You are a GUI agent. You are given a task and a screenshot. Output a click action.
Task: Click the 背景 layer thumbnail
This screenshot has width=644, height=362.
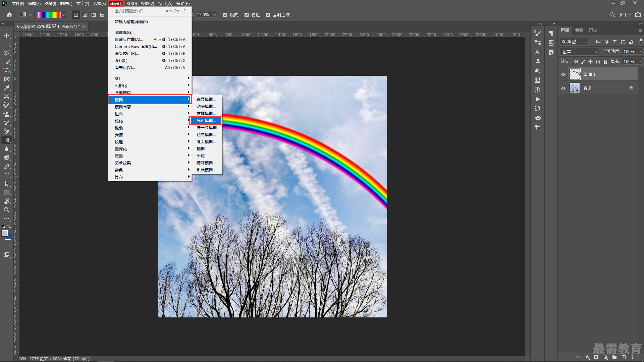tap(575, 88)
